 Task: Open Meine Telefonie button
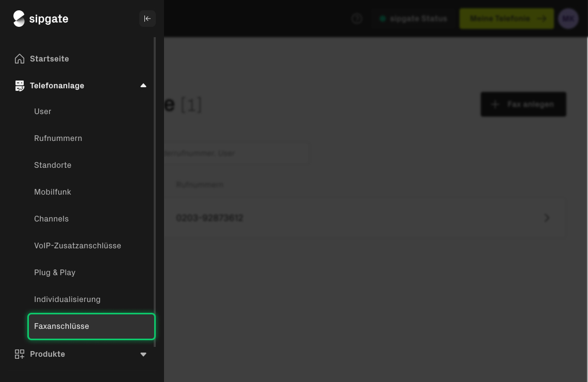tap(507, 19)
